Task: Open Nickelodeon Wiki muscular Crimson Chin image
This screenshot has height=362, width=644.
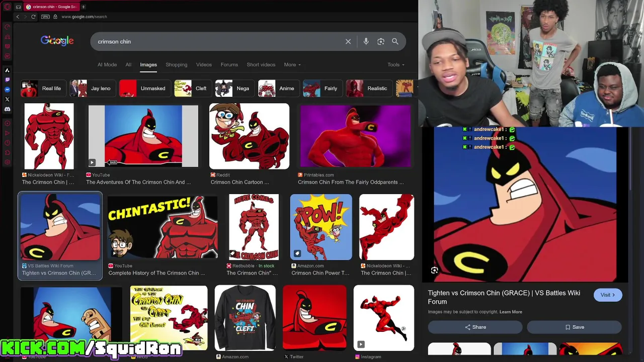Action: (x=49, y=136)
